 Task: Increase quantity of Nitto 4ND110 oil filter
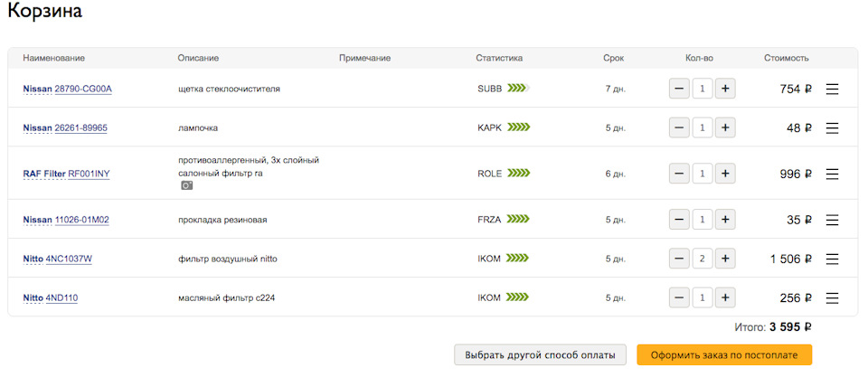pyautogui.click(x=725, y=297)
